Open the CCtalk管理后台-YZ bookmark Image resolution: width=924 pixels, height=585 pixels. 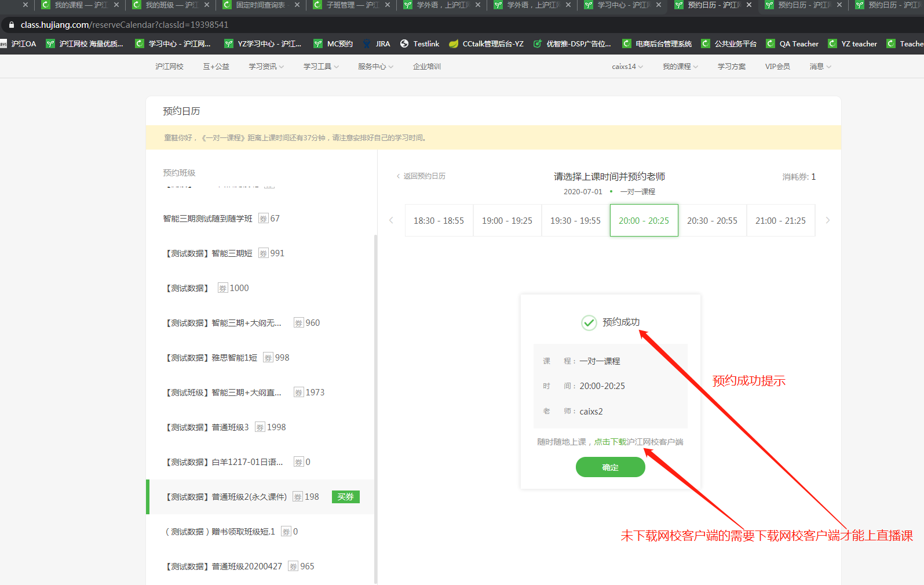point(486,43)
